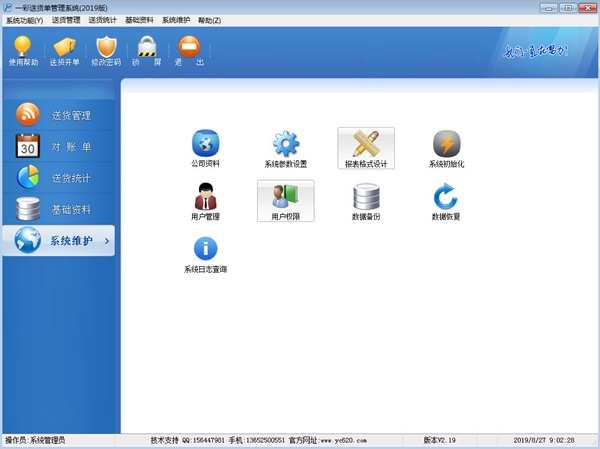Open 用户管理 user management

pos(205,198)
